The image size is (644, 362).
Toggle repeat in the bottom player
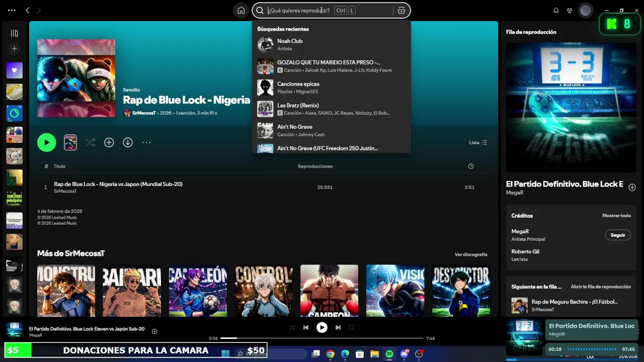[x=352, y=327]
